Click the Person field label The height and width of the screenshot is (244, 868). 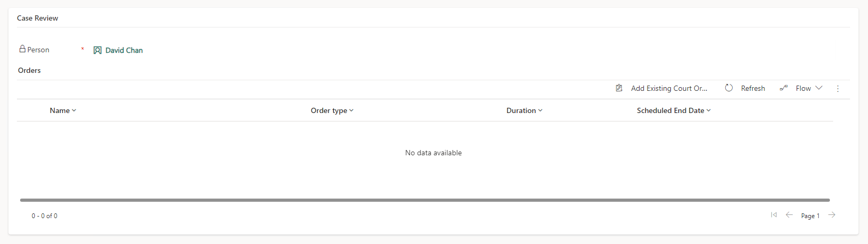pyautogui.click(x=38, y=50)
